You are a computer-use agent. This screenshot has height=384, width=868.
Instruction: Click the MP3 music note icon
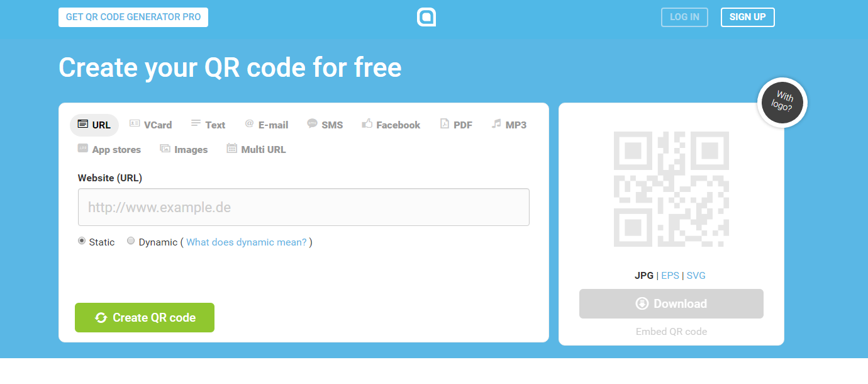[496, 124]
